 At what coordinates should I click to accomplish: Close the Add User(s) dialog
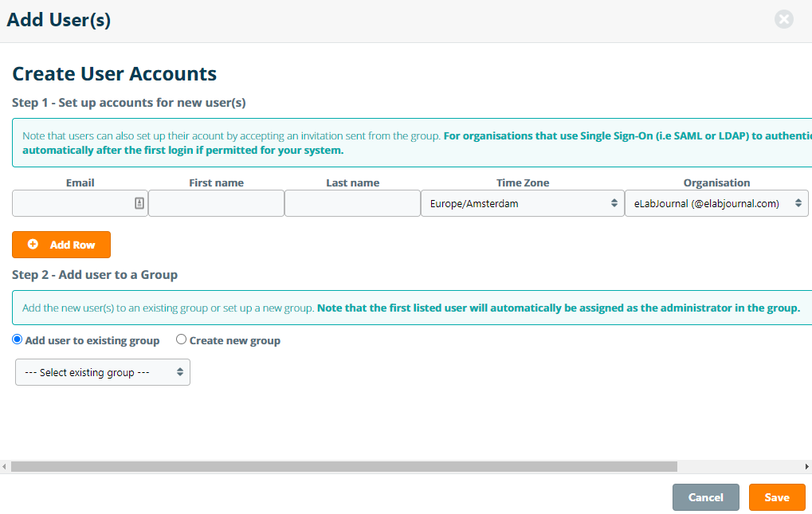[x=784, y=20]
